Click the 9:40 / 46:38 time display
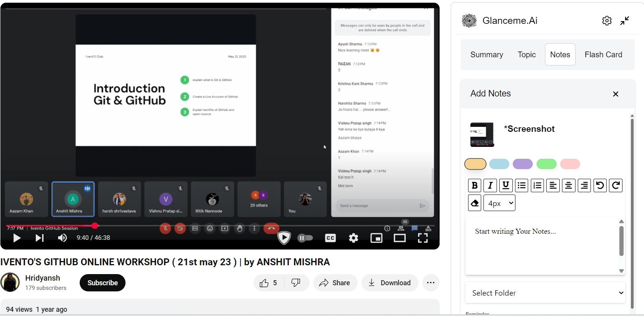This screenshot has width=644, height=316. tap(93, 238)
